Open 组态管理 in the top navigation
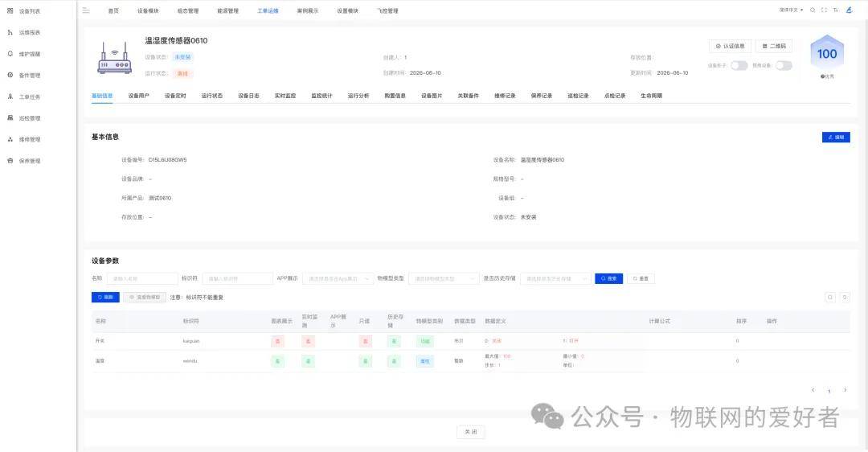The image size is (868, 452). (x=187, y=10)
